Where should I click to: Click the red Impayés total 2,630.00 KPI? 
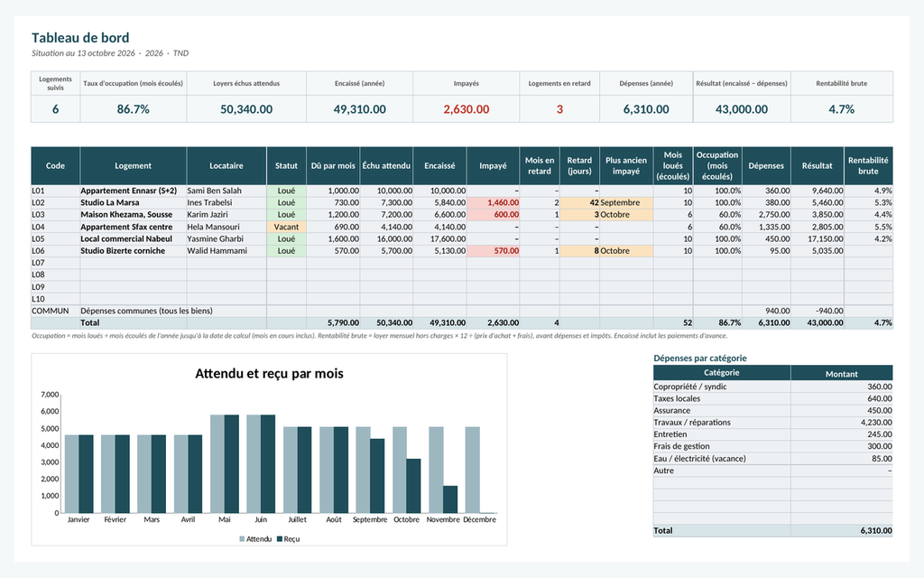tap(467, 109)
